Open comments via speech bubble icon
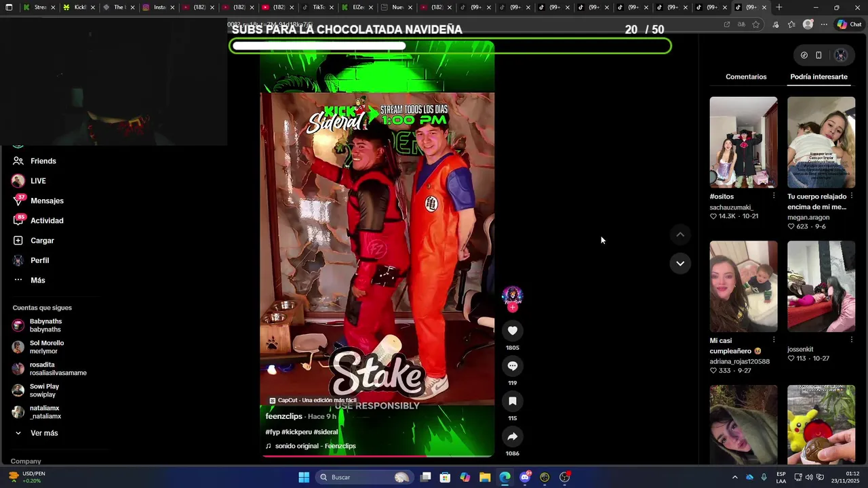This screenshot has width=868, height=488. (513, 366)
